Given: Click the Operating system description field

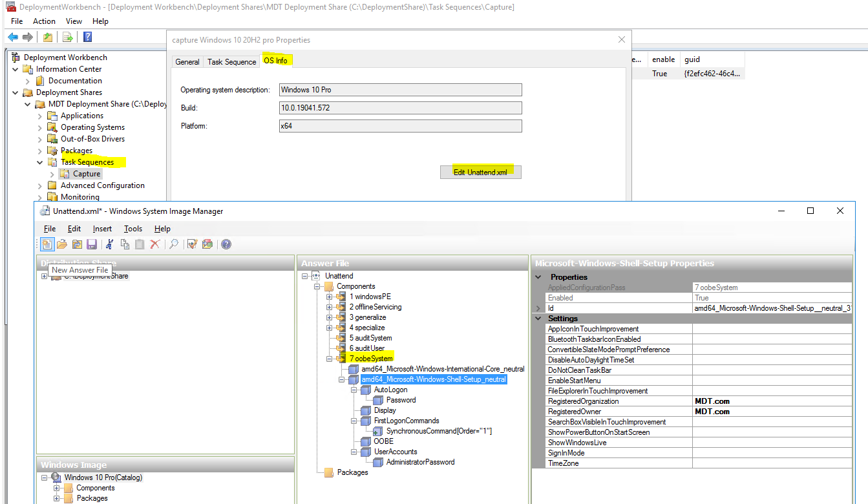Looking at the screenshot, I should click(x=400, y=90).
